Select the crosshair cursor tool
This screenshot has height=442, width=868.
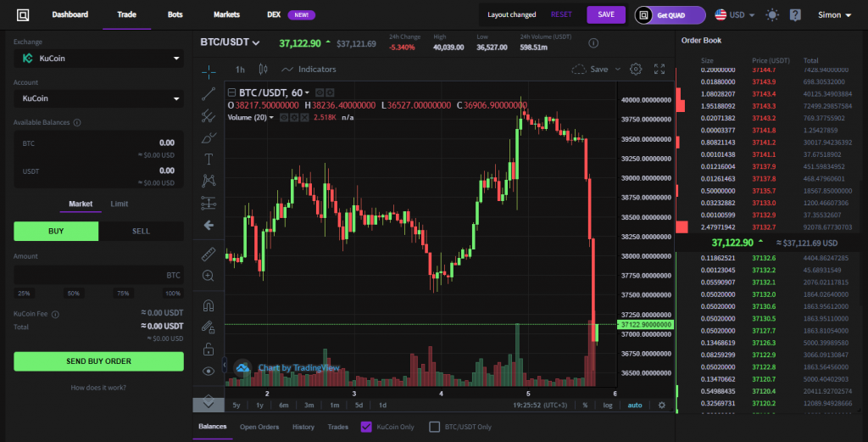pyautogui.click(x=209, y=71)
